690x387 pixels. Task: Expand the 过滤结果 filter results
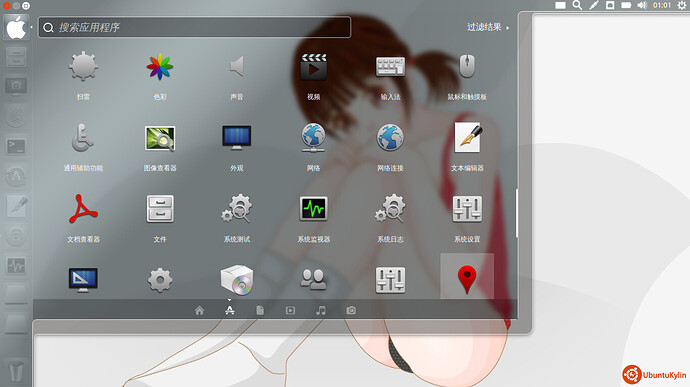pyautogui.click(x=488, y=27)
